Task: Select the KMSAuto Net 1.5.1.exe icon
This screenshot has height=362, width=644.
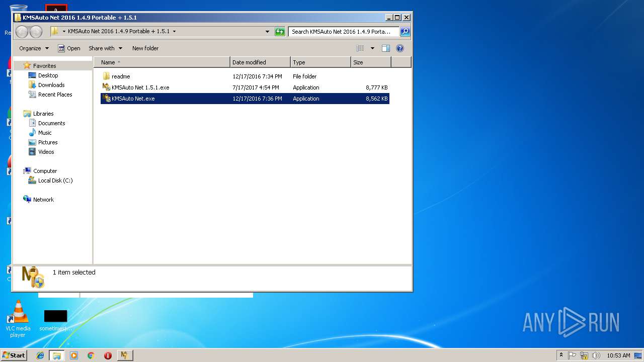Action: pyautogui.click(x=106, y=87)
